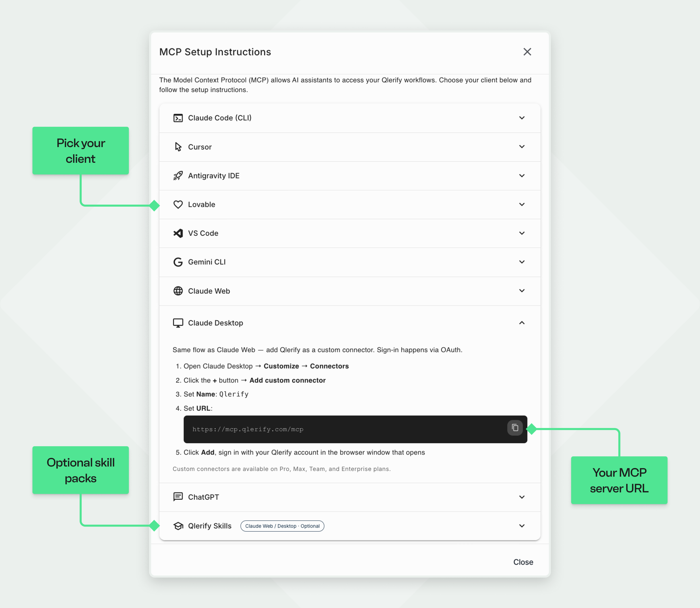
Task: Click the Model Context Protocol intro paragraph
Action: point(345,85)
